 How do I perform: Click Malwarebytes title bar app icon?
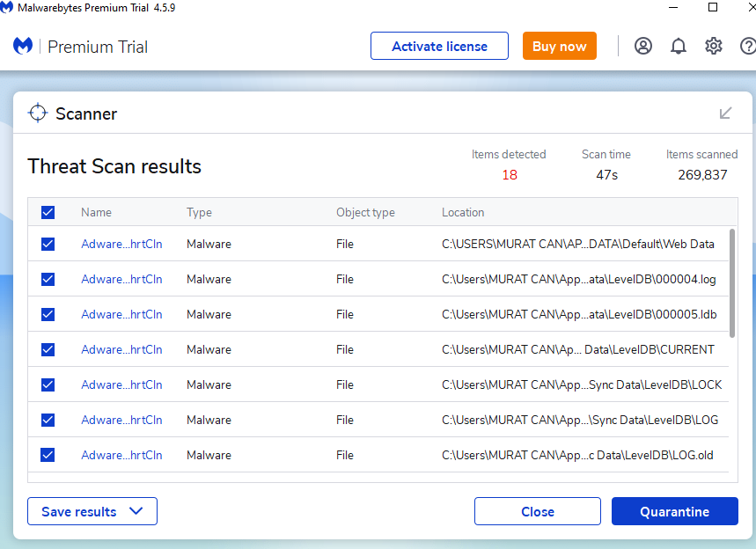click(6, 7)
